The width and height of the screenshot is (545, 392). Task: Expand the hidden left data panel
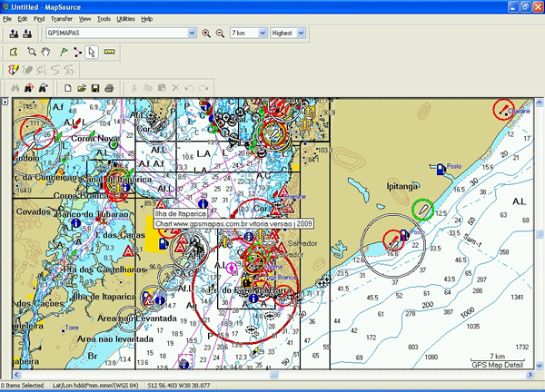[x=5, y=102]
